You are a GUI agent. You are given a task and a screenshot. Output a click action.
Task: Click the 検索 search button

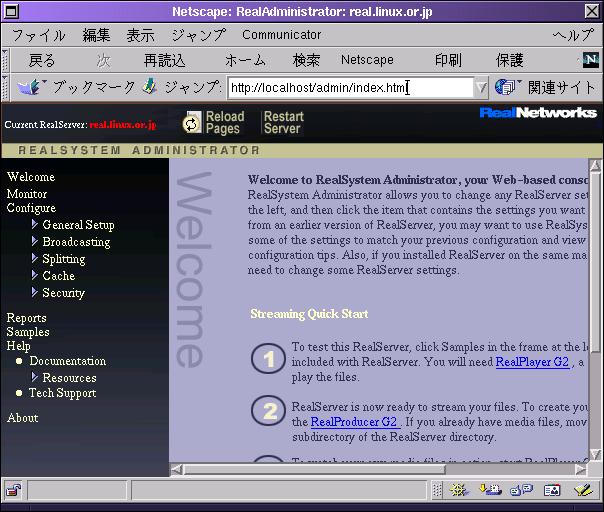306,60
